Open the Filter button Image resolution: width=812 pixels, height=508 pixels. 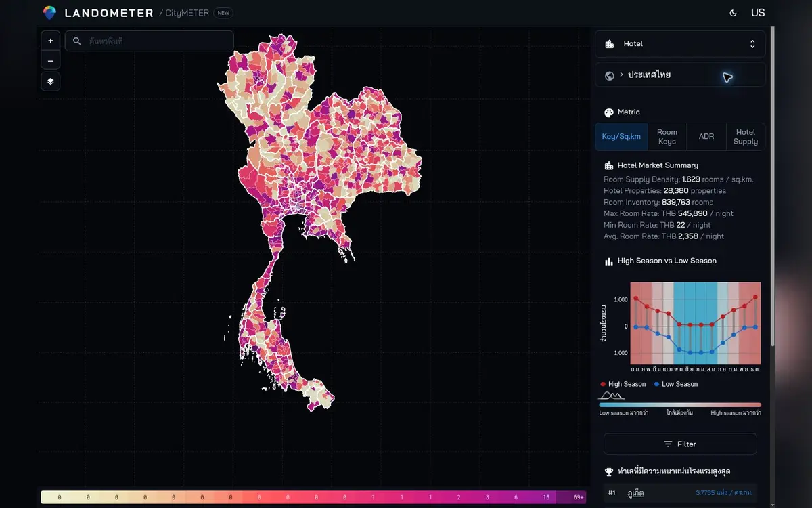(x=680, y=444)
